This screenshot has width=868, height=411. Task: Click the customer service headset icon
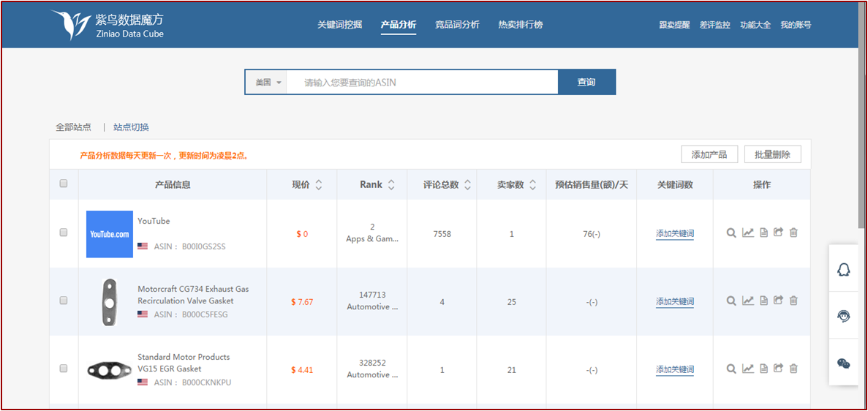(843, 317)
